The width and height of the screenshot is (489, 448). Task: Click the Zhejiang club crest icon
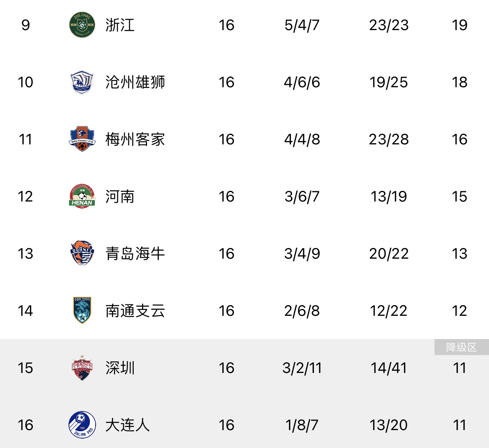coord(82,25)
